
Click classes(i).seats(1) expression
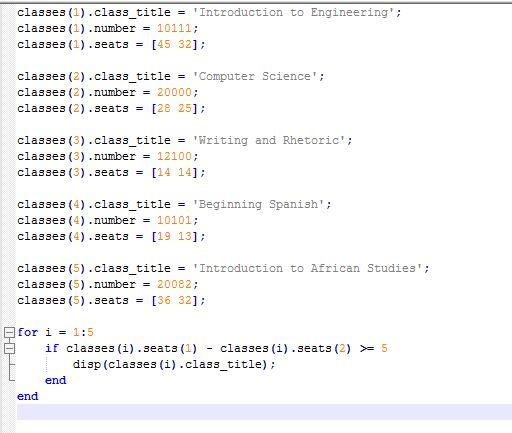click(132, 348)
